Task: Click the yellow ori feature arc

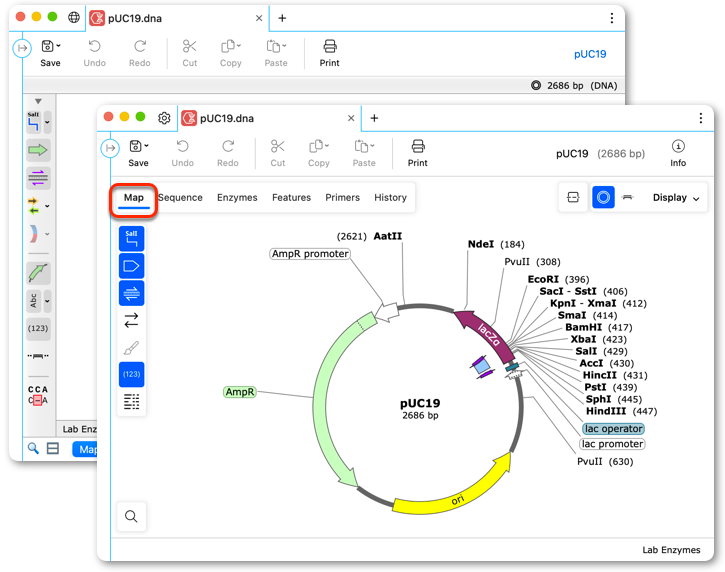Action: coord(458,498)
